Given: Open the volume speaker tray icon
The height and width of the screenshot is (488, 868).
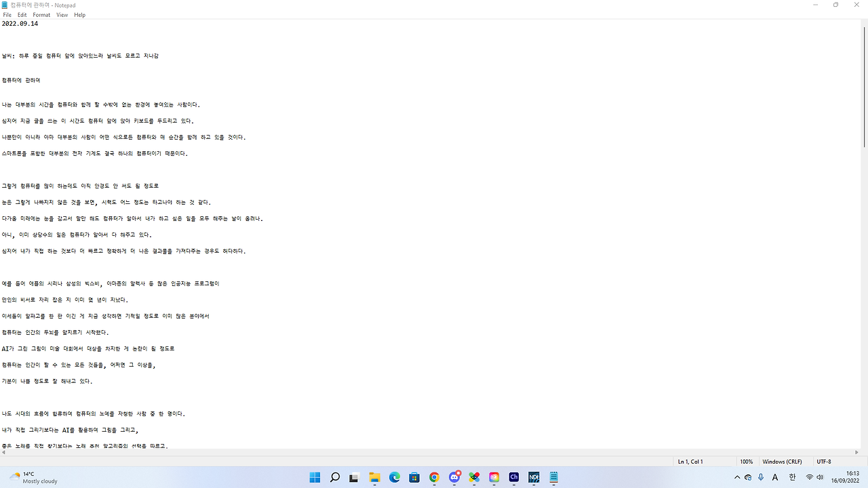Looking at the screenshot, I should click(x=820, y=477).
